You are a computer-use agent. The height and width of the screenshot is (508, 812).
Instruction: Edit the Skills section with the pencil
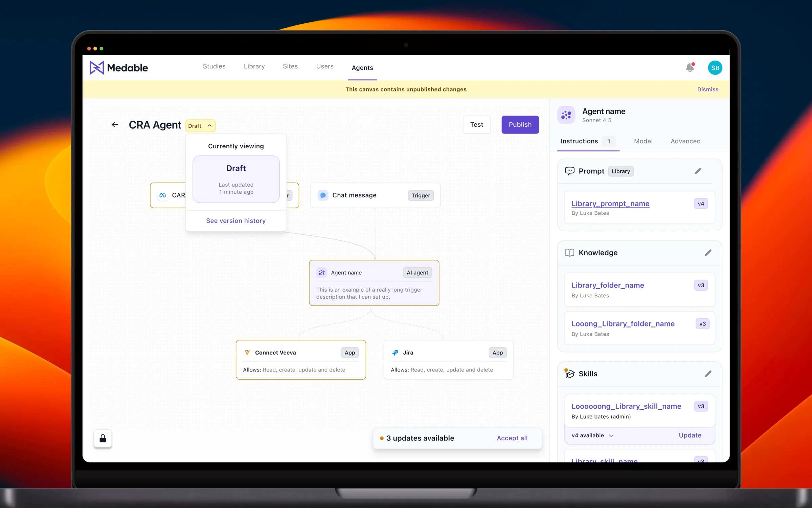708,374
